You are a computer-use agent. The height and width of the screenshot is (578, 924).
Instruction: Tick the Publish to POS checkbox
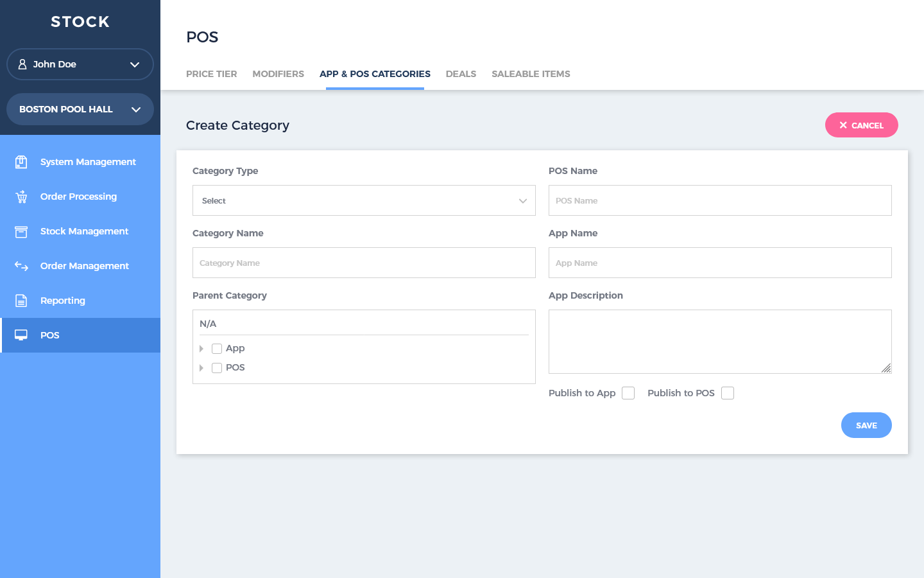pos(728,393)
